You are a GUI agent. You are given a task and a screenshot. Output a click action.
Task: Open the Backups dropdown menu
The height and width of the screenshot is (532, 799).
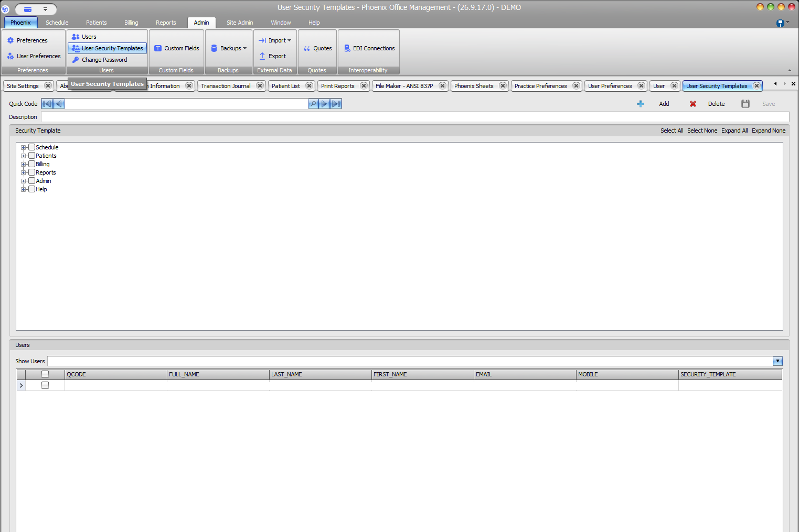pyautogui.click(x=228, y=48)
